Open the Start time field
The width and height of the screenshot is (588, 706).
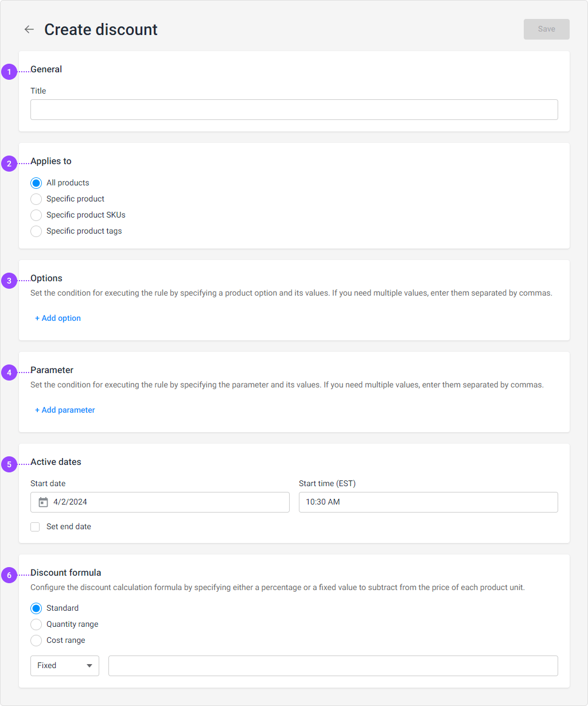(429, 502)
